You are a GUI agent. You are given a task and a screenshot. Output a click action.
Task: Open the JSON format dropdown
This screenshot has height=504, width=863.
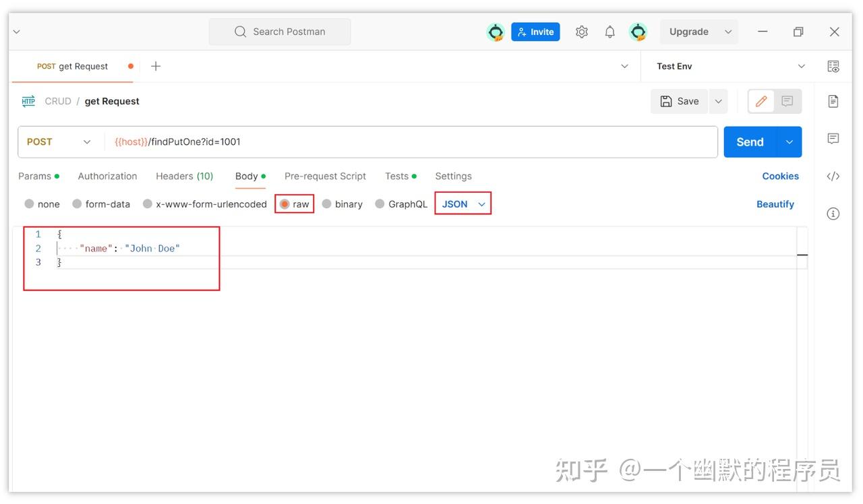(463, 203)
